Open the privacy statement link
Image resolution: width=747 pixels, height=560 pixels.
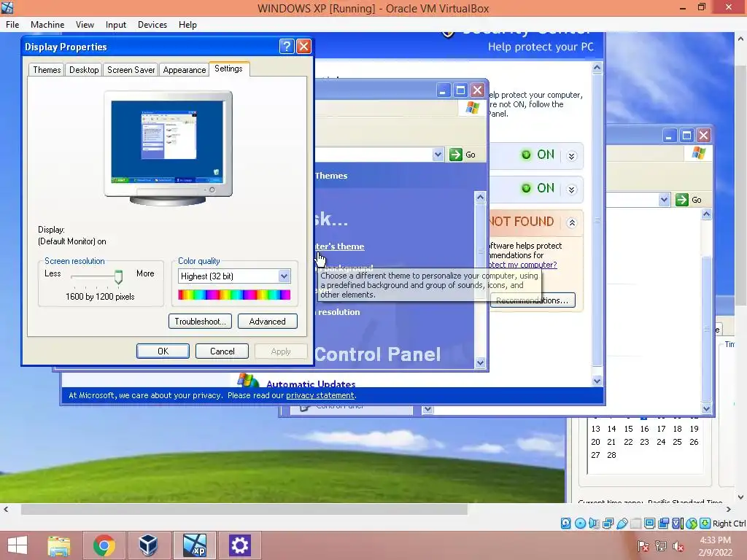pyautogui.click(x=320, y=395)
